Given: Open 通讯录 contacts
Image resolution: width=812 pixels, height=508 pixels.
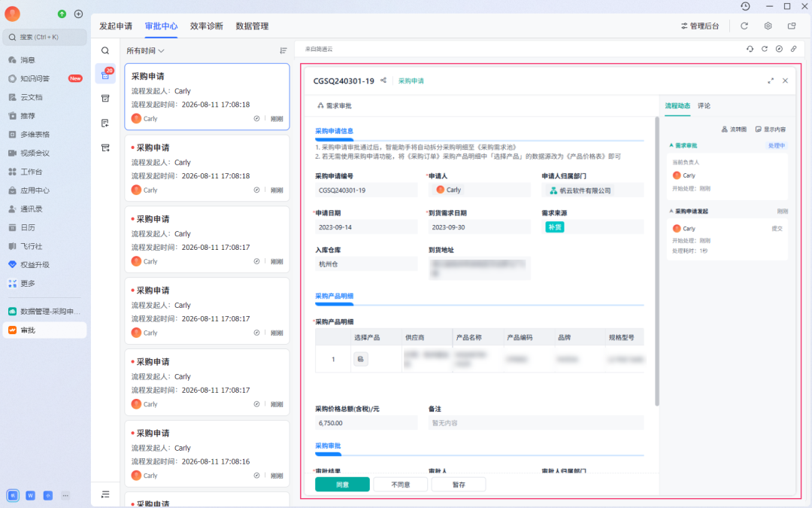Looking at the screenshot, I should tap(44, 209).
